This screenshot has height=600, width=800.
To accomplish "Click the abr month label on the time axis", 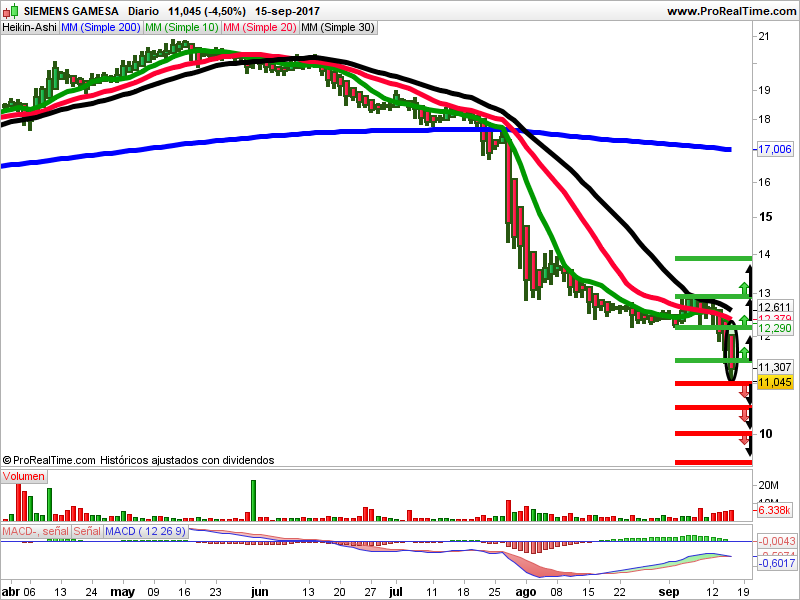I will click(x=11, y=592).
